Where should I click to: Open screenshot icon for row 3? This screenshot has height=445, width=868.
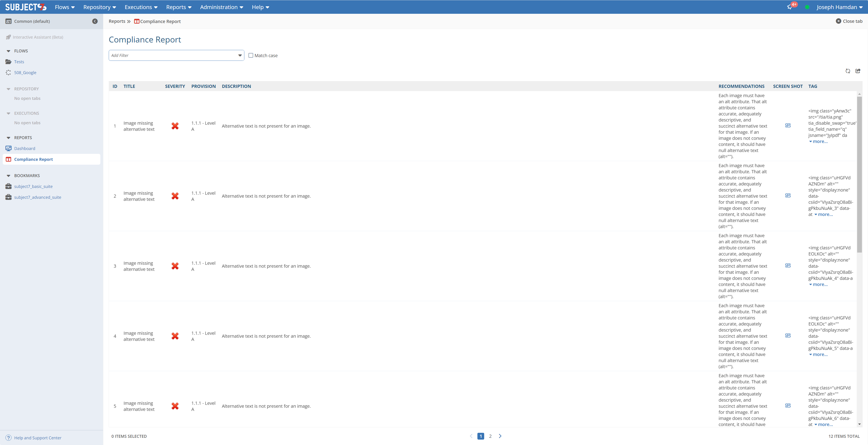pos(788,266)
